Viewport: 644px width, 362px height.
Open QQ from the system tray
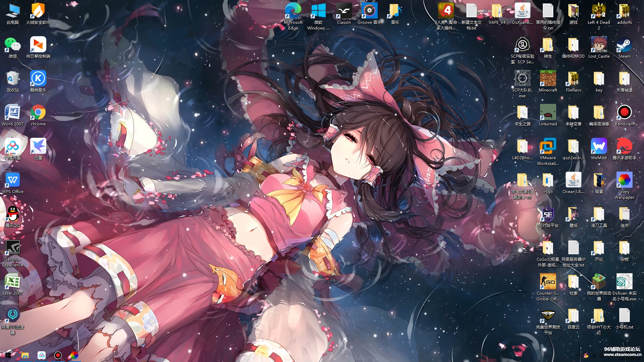pos(586,355)
